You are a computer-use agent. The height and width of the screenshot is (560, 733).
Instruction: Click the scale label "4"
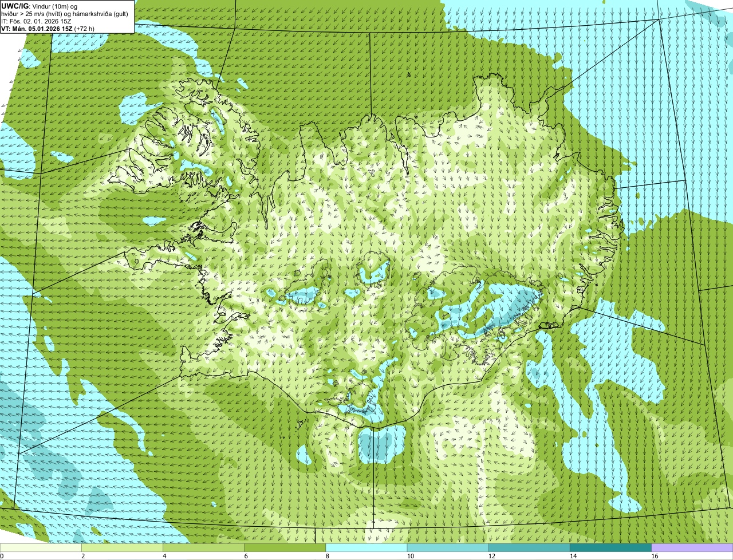click(164, 556)
